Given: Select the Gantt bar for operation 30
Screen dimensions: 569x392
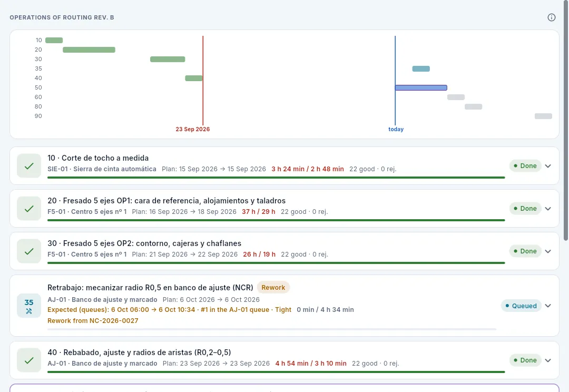Looking at the screenshot, I should click(x=168, y=59).
